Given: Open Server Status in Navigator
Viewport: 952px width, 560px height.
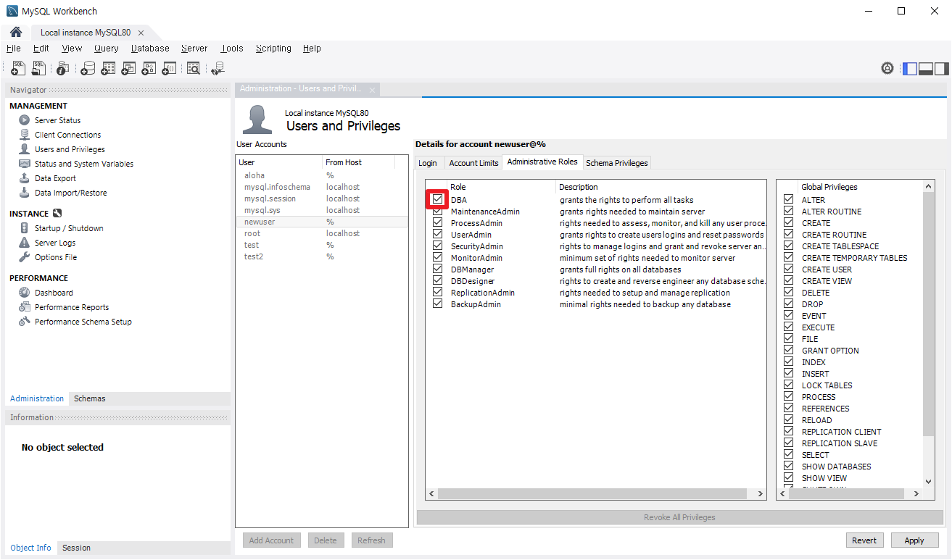Looking at the screenshot, I should coord(57,120).
